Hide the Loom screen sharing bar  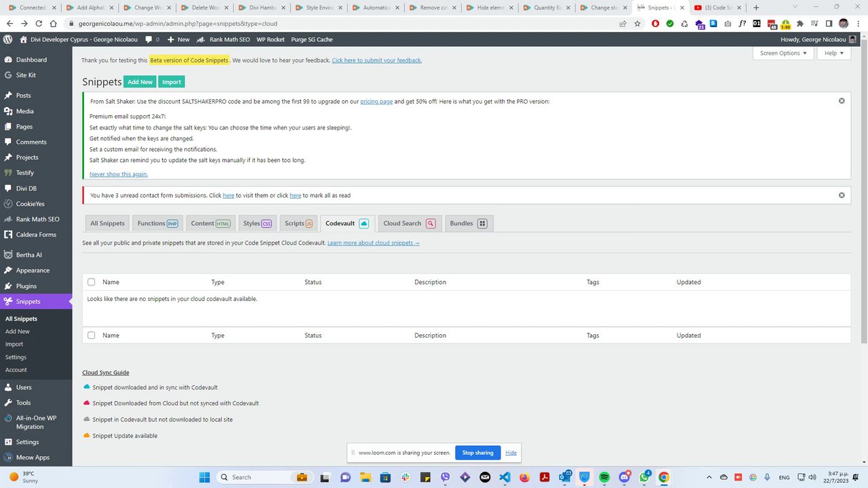click(x=511, y=453)
